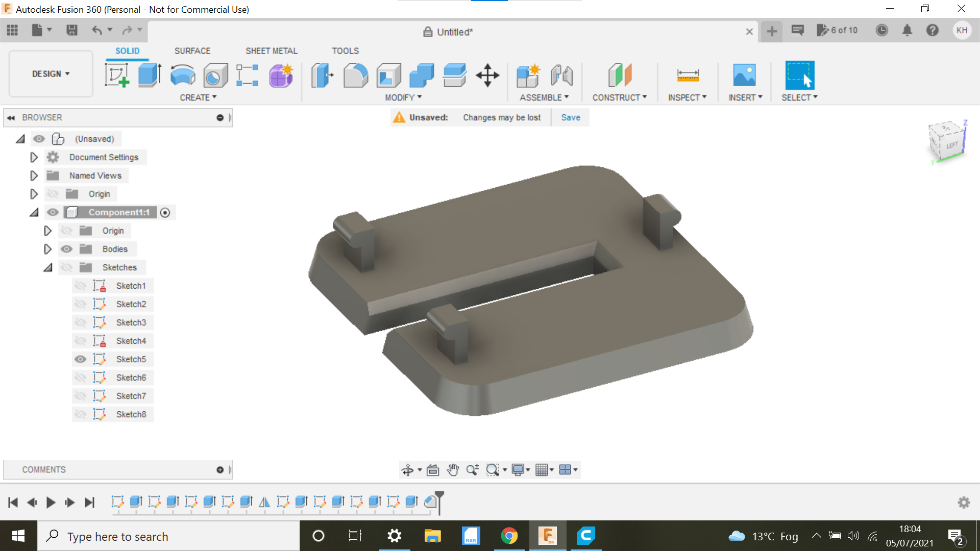Viewport: 980px width, 551px height.
Task: Open the DESIGN workspace dropdown
Action: pyautogui.click(x=51, y=74)
